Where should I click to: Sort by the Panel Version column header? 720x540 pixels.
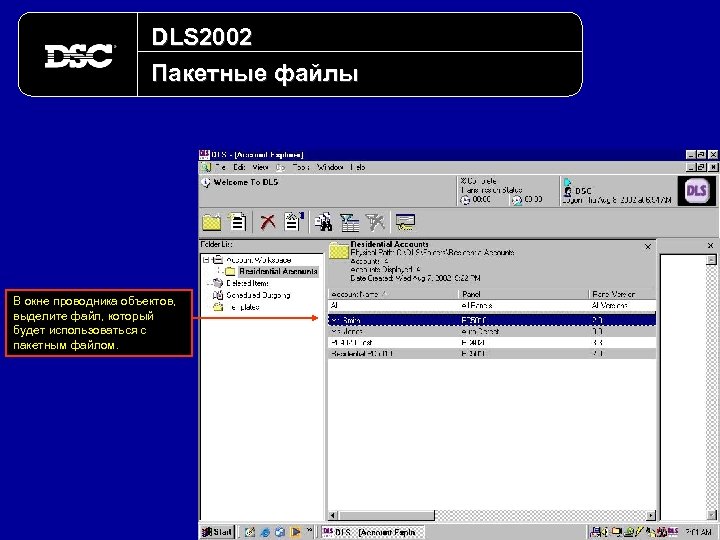pyautogui.click(x=622, y=294)
